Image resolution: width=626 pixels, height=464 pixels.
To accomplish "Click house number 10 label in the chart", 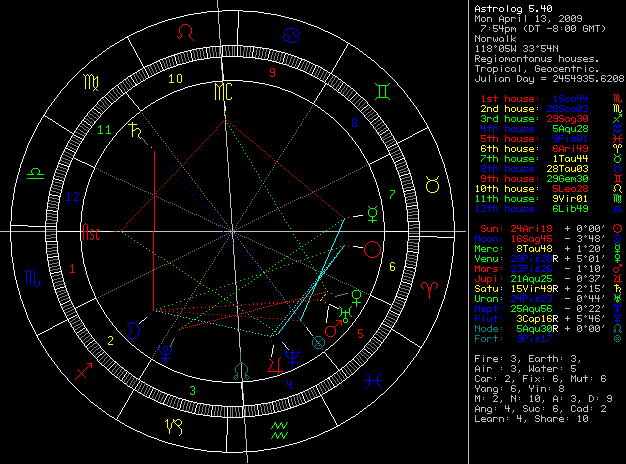I will 176,78.
